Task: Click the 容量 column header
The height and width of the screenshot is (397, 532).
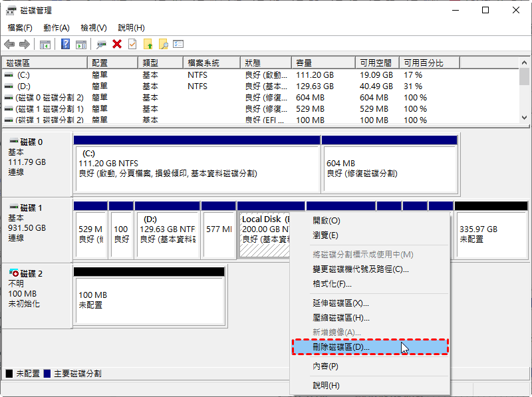Action: (323, 63)
